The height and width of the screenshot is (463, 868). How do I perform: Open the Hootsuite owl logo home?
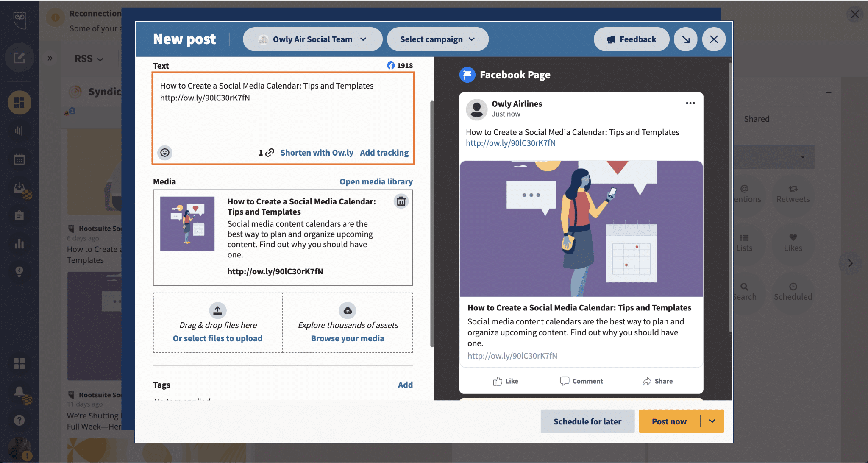point(19,20)
